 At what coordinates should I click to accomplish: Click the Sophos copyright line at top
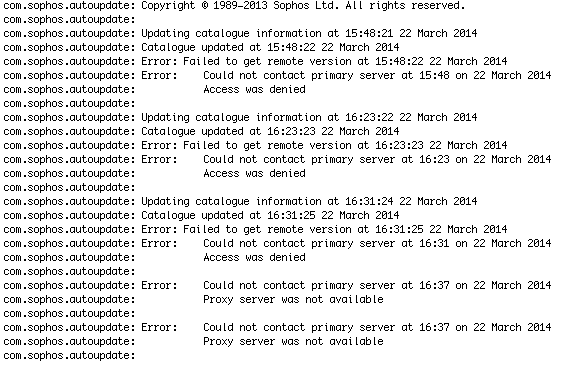(234, 6)
